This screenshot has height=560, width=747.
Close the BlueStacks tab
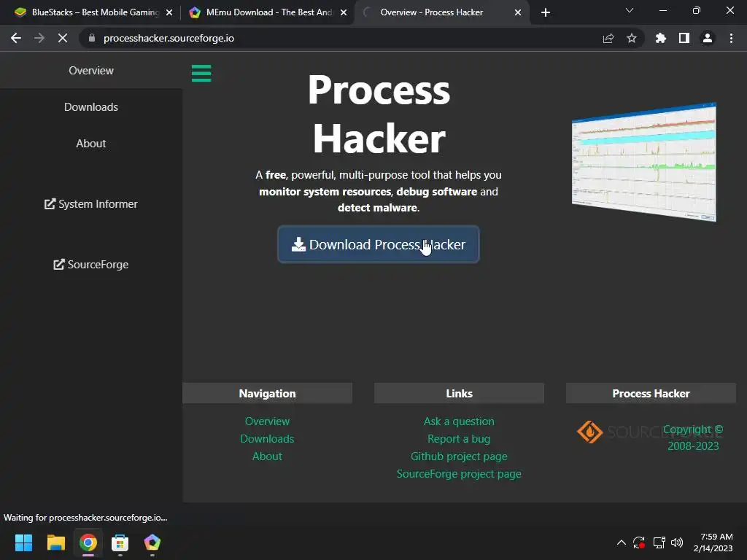(169, 12)
